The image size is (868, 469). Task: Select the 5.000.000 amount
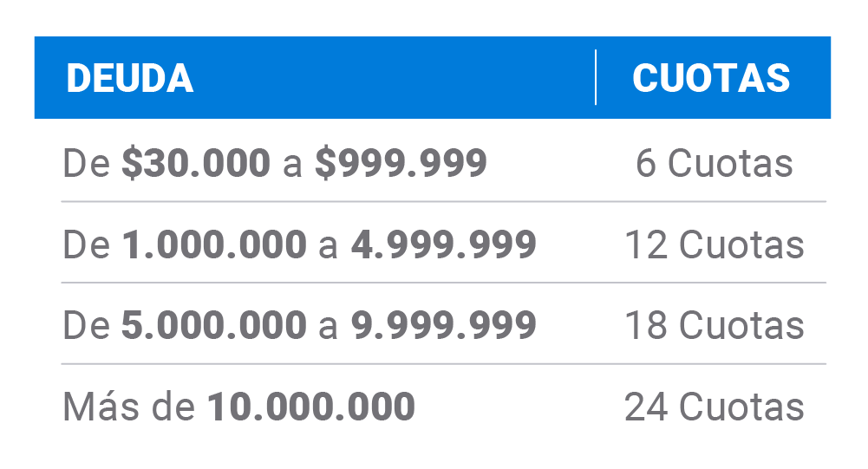[214, 325]
